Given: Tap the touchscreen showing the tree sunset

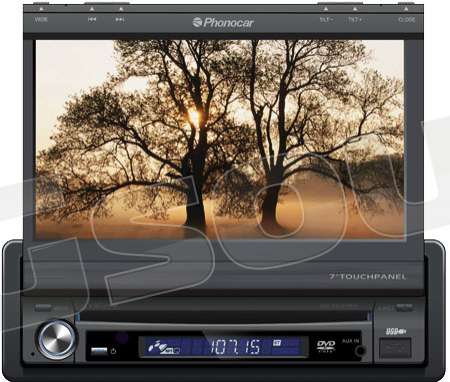Looking at the screenshot, I should [x=220, y=139].
